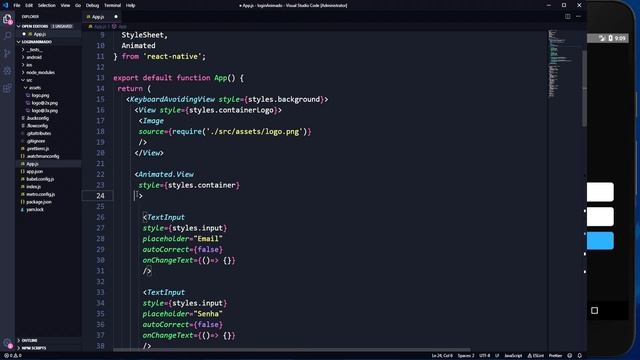This screenshot has height=360, width=640.
Task: Click the blue login button in emulator
Action: [600, 241]
